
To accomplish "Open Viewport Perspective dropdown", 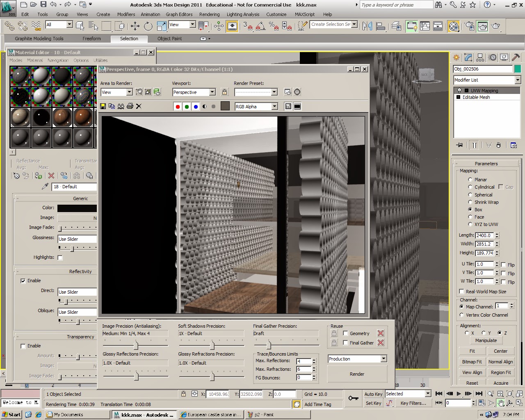I will click(212, 92).
